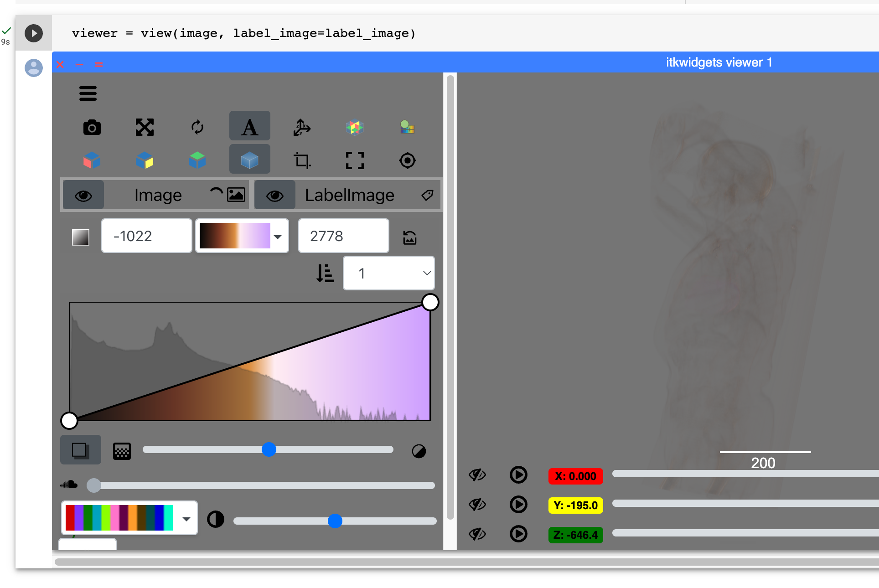879x588 pixels.
Task: Click the gradient opacity checker icon
Action: coord(122,451)
